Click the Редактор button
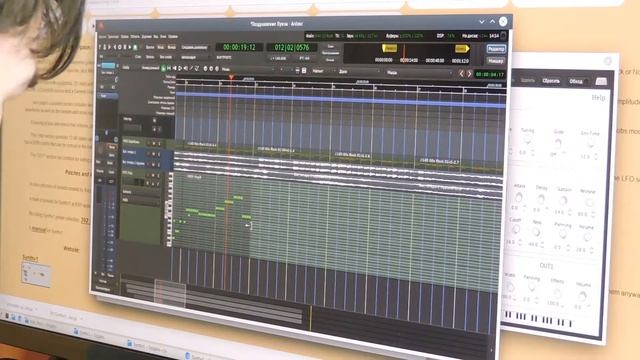This screenshot has height=360, width=640. (x=496, y=49)
